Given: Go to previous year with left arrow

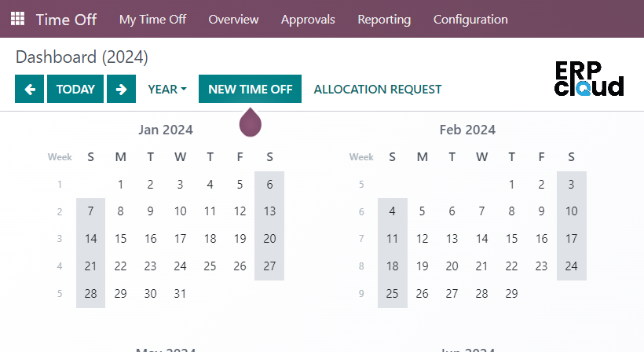Looking at the screenshot, I should point(30,89).
